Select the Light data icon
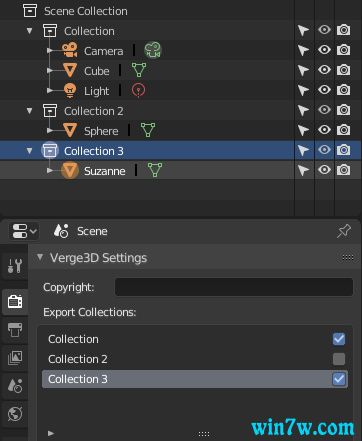Screen dimensions: 362x441 pyautogui.click(x=138, y=90)
